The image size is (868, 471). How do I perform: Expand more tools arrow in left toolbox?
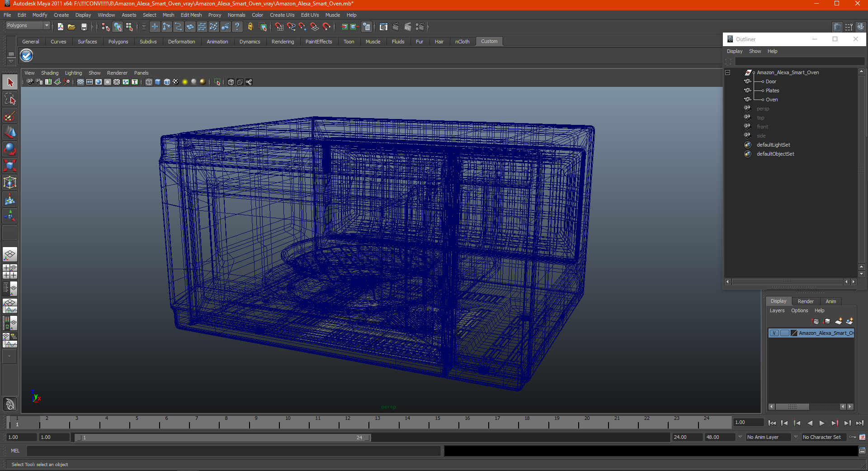coord(9,357)
